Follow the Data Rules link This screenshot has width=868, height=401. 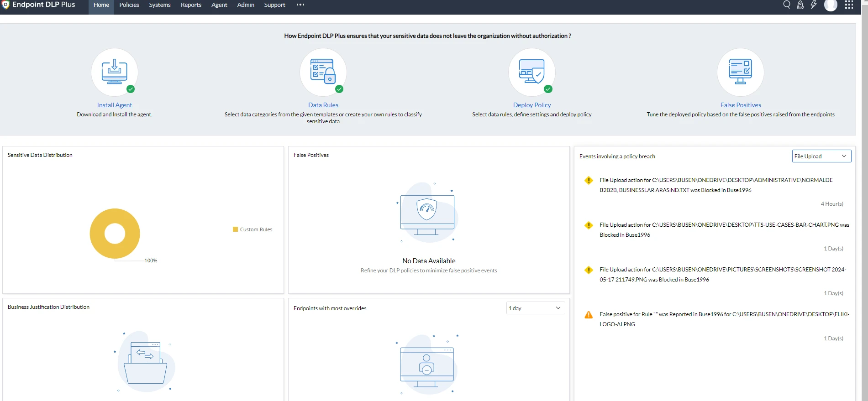click(x=323, y=105)
